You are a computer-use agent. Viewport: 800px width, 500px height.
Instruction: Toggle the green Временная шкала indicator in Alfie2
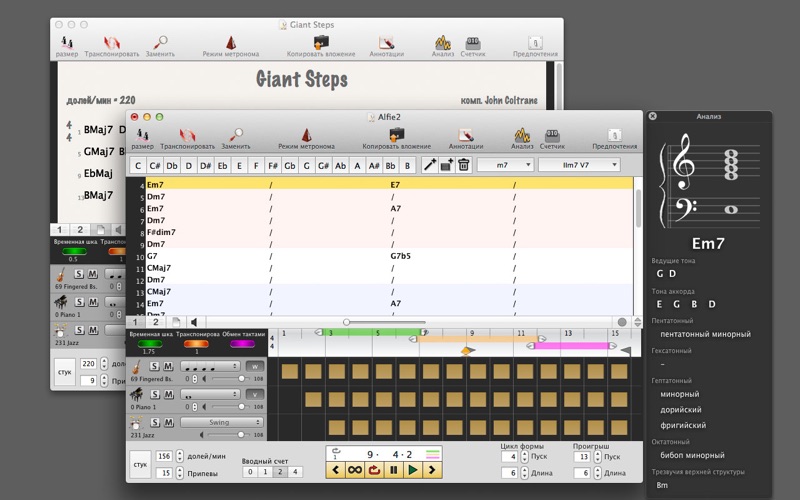pyautogui.click(x=150, y=344)
